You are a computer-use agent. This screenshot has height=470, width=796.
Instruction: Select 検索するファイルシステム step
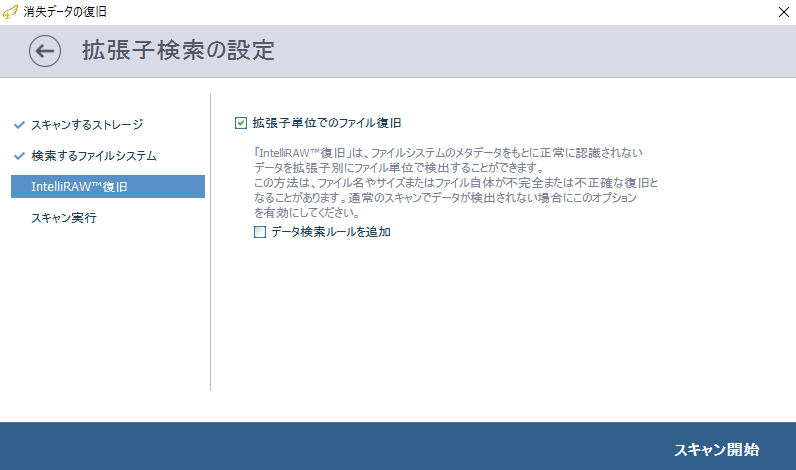pyautogui.click(x=94, y=156)
